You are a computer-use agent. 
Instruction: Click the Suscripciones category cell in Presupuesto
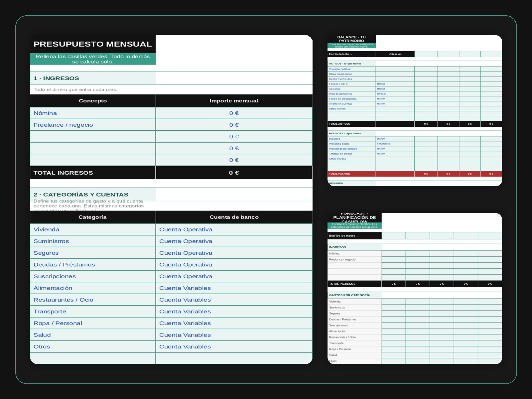(x=93, y=276)
